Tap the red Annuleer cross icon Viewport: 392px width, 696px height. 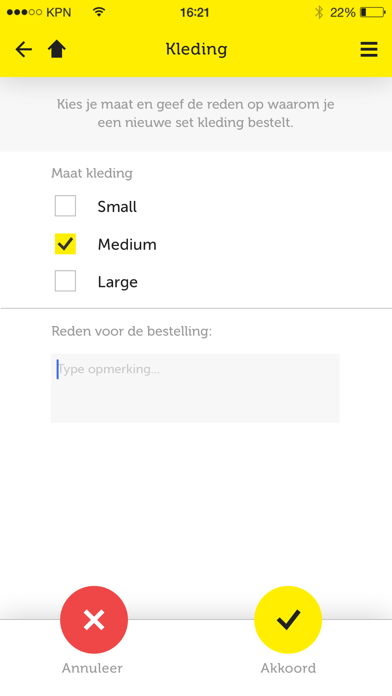click(x=94, y=620)
